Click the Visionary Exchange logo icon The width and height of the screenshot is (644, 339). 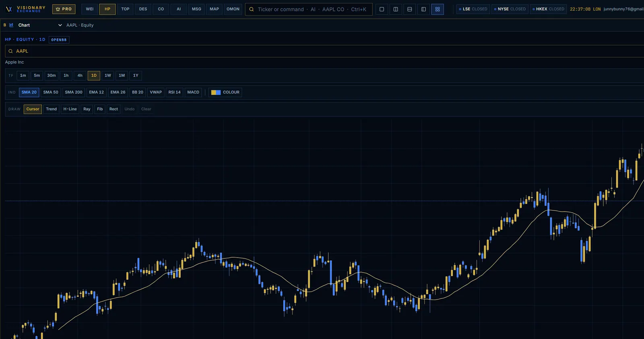[9, 9]
